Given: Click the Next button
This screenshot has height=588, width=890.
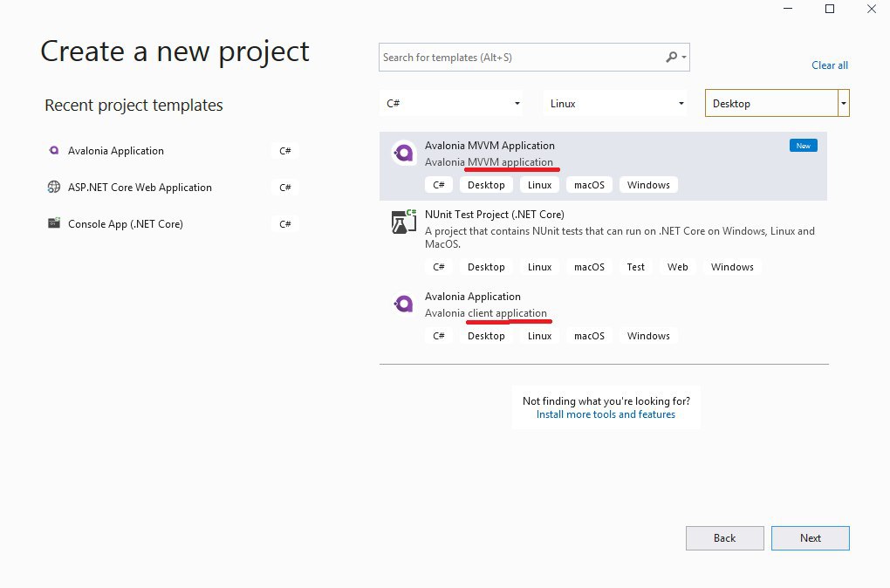Looking at the screenshot, I should pos(810,538).
